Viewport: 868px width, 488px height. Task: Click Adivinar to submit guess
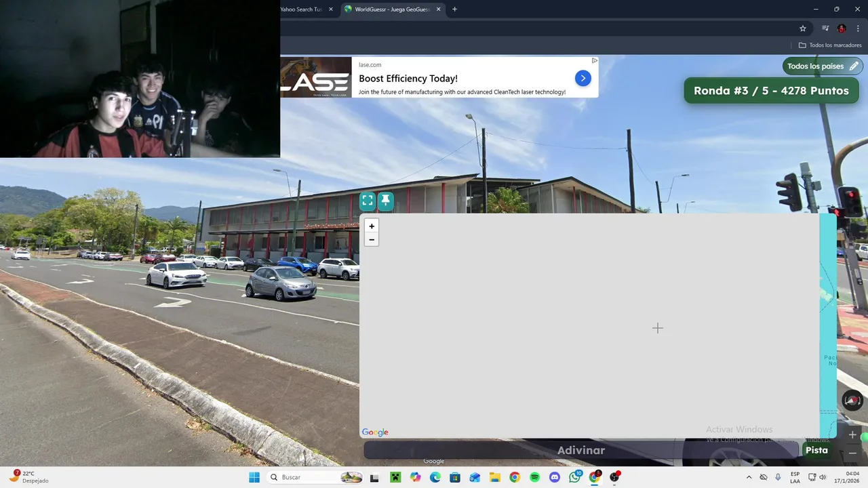coord(581,450)
